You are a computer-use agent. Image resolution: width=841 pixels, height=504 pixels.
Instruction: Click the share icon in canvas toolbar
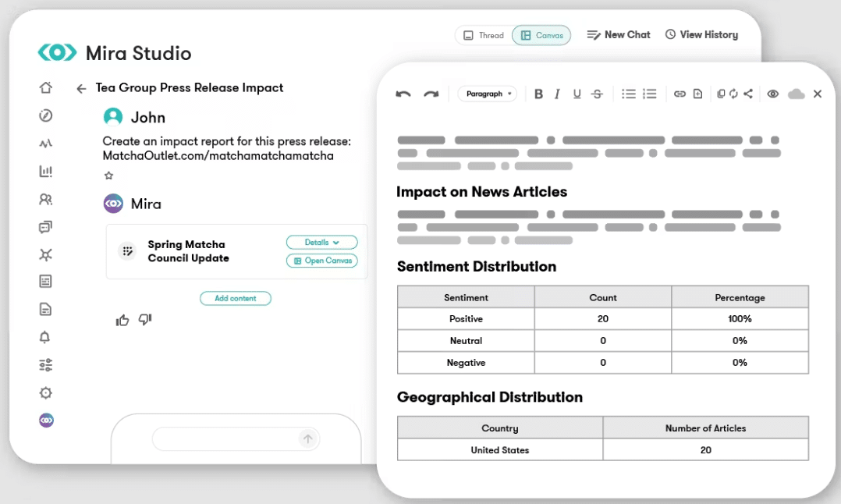click(748, 94)
